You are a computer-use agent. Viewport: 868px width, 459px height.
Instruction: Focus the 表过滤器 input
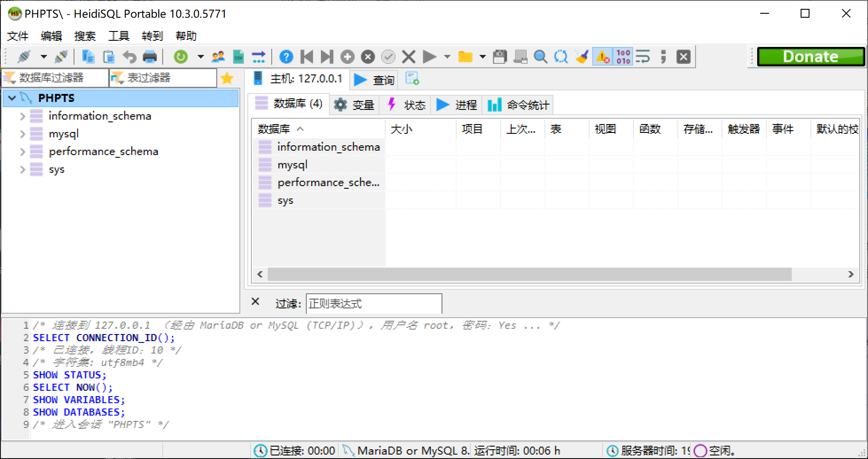163,78
